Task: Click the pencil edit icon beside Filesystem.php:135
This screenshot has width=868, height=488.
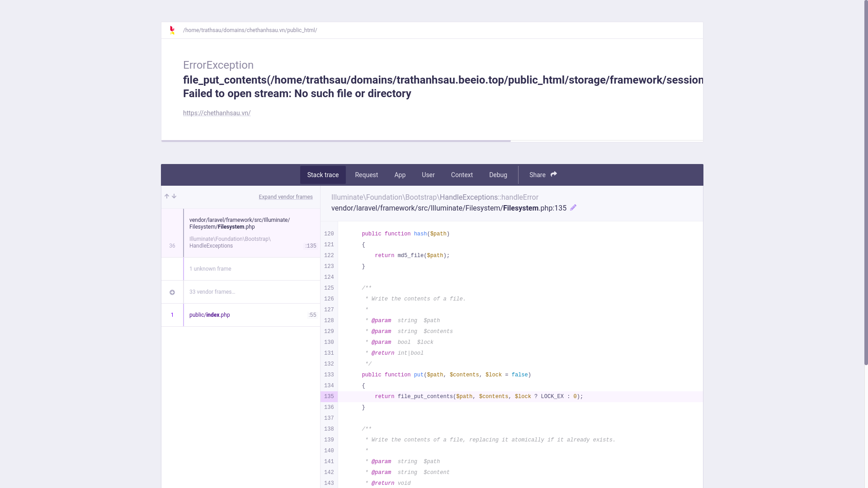Action: click(573, 208)
